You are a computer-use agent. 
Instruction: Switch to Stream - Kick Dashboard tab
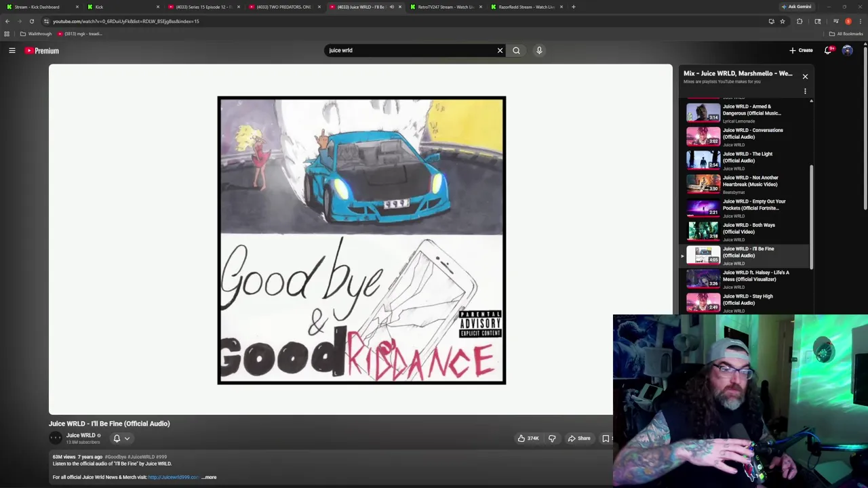(x=42, y=7)
